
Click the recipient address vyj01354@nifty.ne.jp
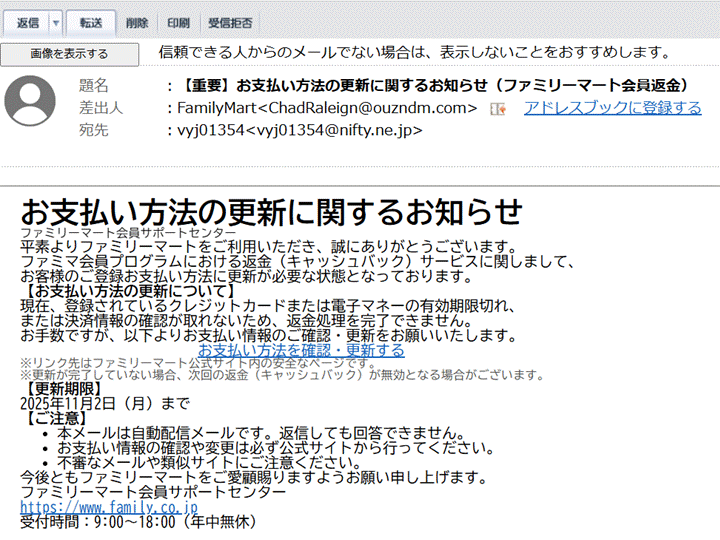[299, 130]
